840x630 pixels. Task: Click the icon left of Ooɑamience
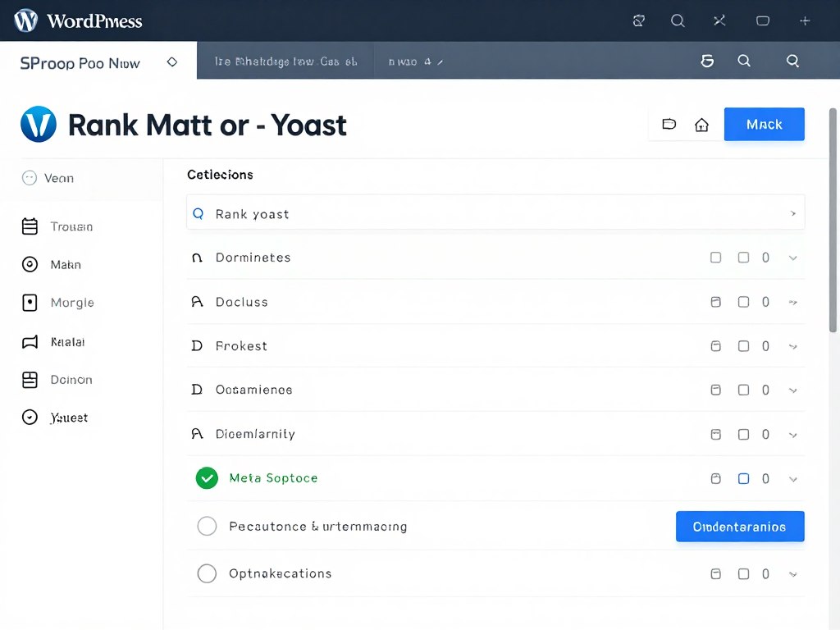[x=197, y=390]
